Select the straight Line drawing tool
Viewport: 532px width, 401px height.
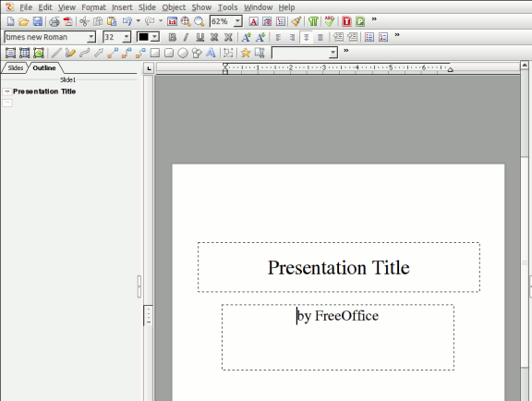[56, 53]
